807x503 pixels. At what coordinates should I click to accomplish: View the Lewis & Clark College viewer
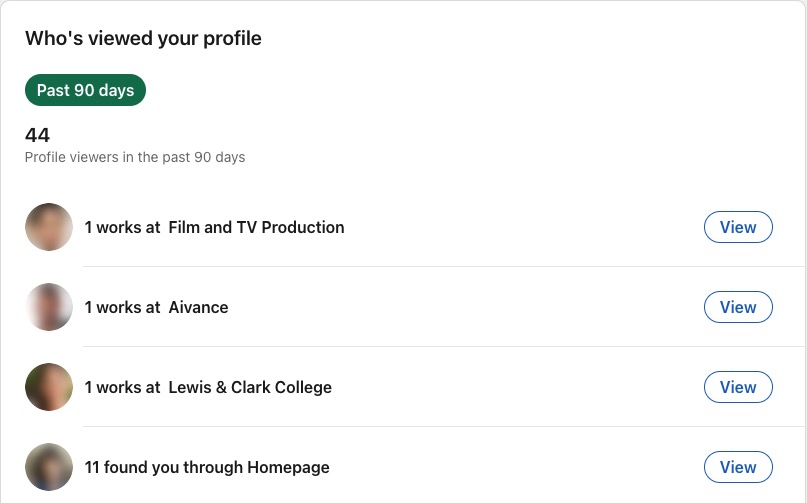738,387
